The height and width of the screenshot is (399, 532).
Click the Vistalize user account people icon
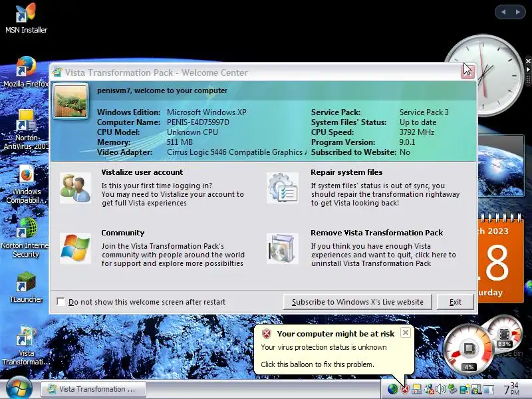coord(75,188)
